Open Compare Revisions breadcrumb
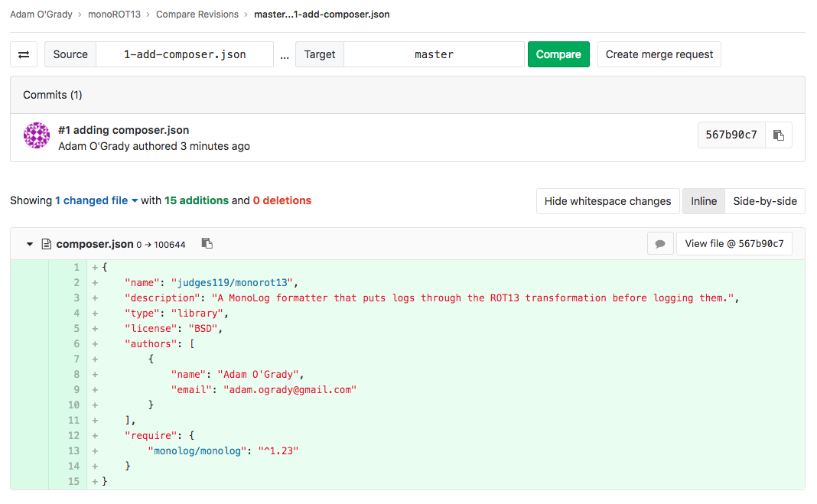Screen dimensions: 817x504 (x=197, y=14)
